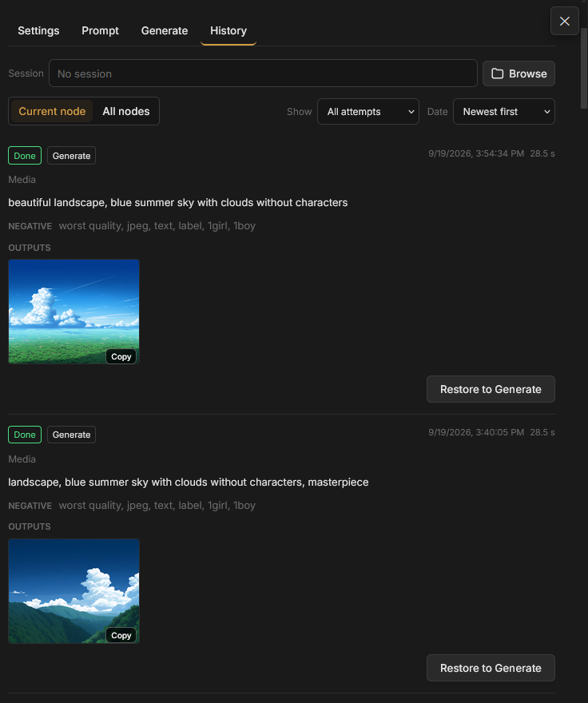Open the Newest first sort dropdown
The image size is (588, 703).
tap(503, 112)
